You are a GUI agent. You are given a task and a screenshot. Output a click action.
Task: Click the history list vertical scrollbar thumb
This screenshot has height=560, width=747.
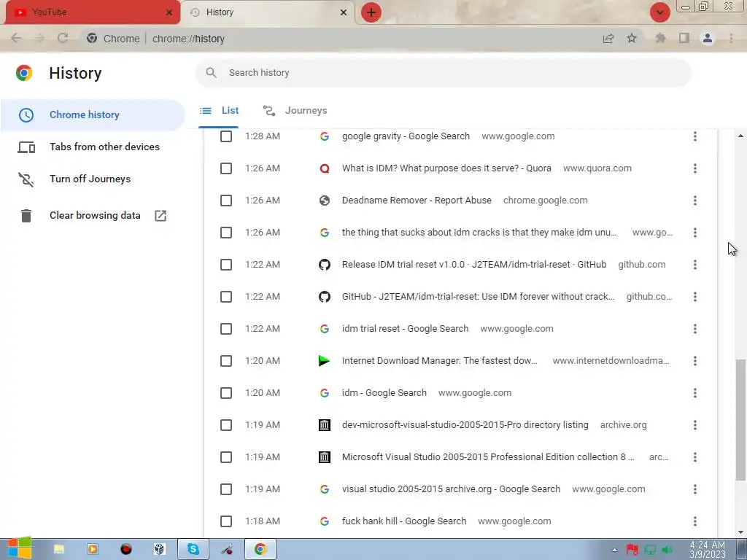740,420
